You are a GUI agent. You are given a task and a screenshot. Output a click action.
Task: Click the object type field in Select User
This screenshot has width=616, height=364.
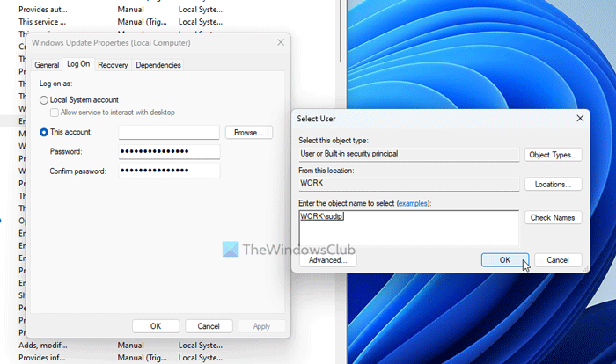[408, 154]
